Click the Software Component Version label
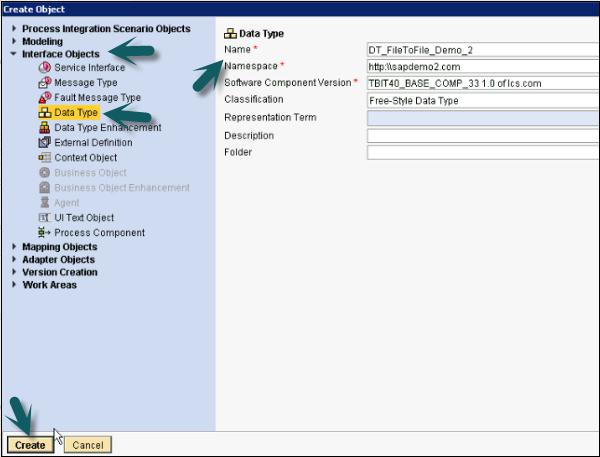600x457 pixels. click(287, 83)
